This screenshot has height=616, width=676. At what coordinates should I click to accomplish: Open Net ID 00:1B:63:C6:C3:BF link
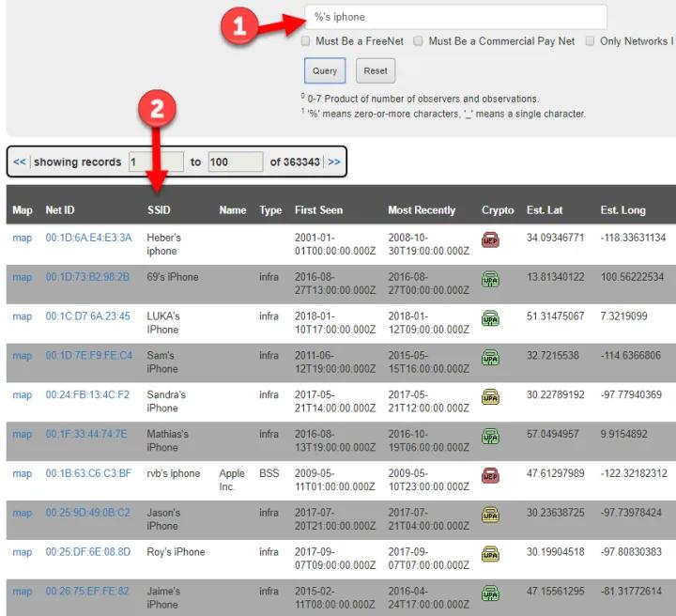point(88,474)
